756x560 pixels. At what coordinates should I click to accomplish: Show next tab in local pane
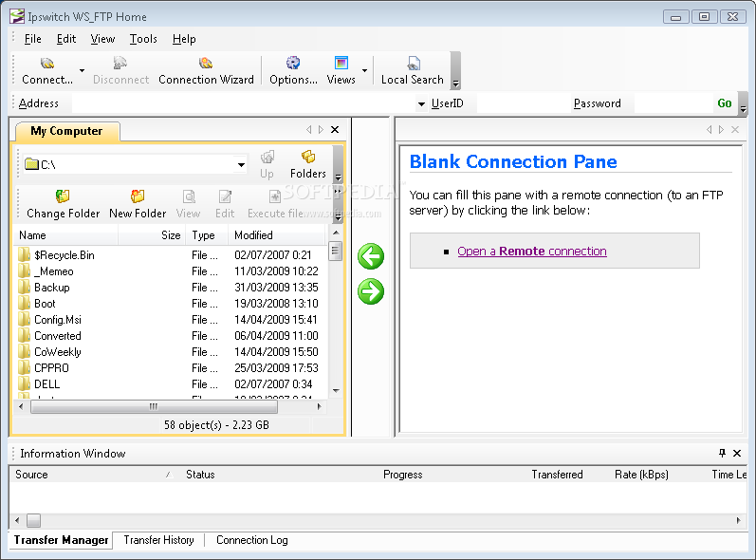[322, 129]
